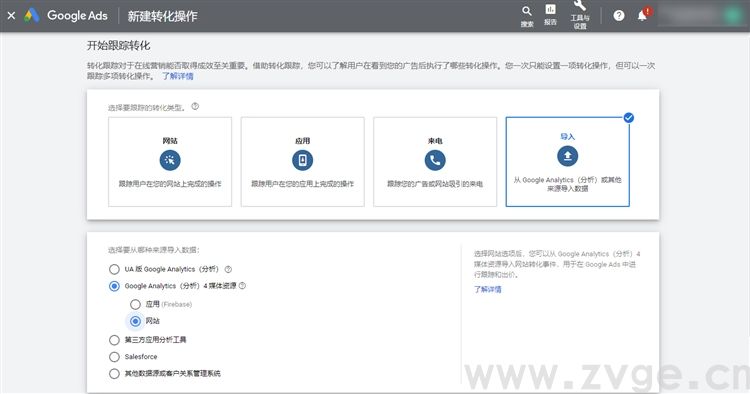Select the 网站 sub-option radio button
This screenshot has height=394, width=750.
point(135,321)
